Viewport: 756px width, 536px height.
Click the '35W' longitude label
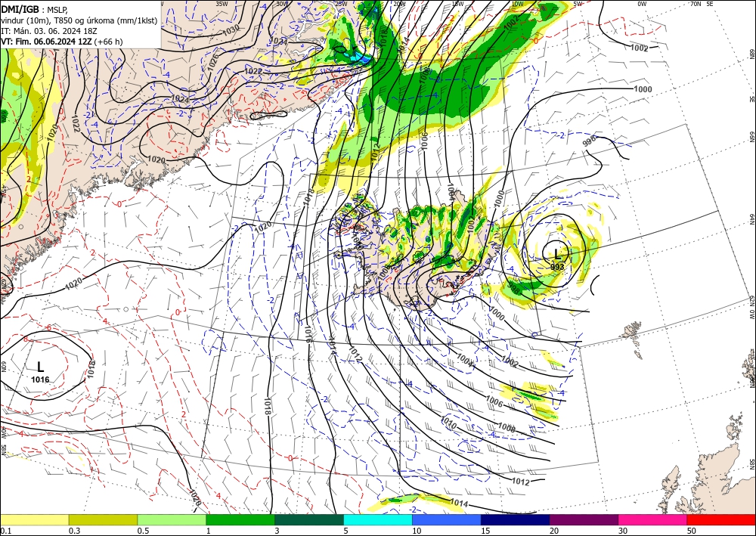click(x=222, y=4)
